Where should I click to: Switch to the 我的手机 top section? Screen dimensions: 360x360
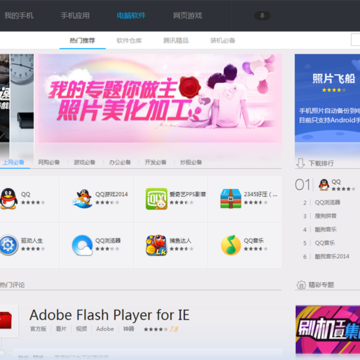click(x=19, y=16)
